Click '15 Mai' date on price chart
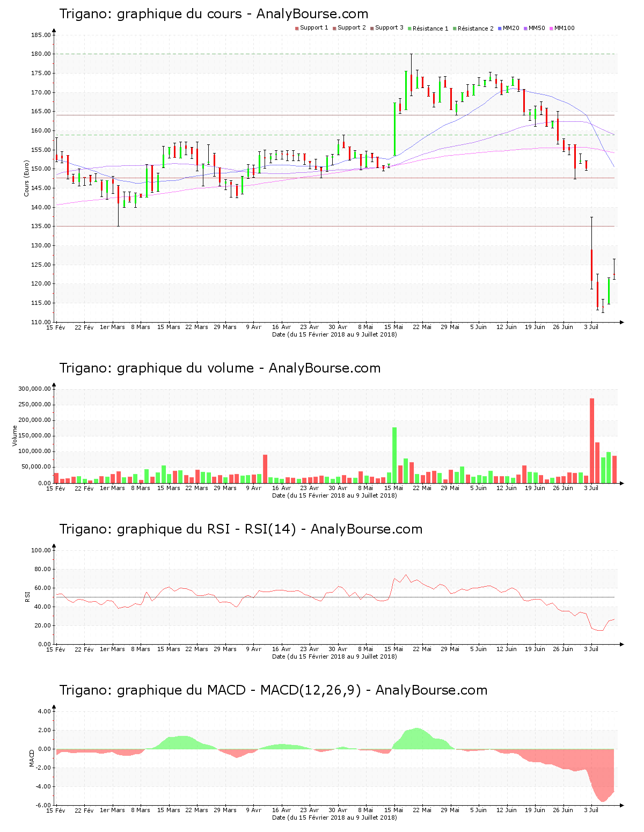 [394, 327]
